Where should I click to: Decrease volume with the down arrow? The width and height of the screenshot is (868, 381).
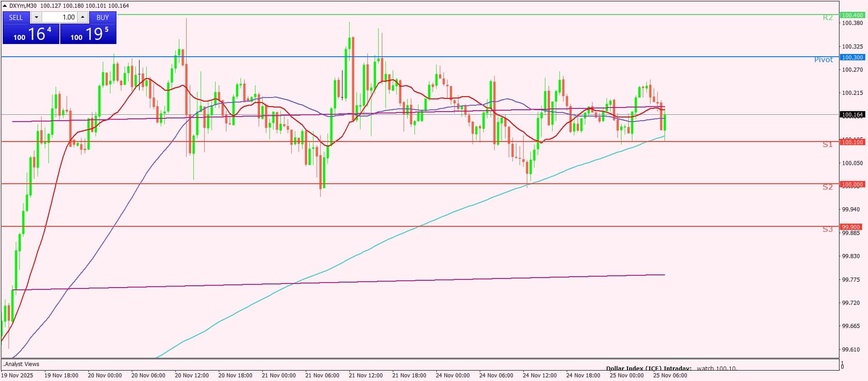[36, 17]
